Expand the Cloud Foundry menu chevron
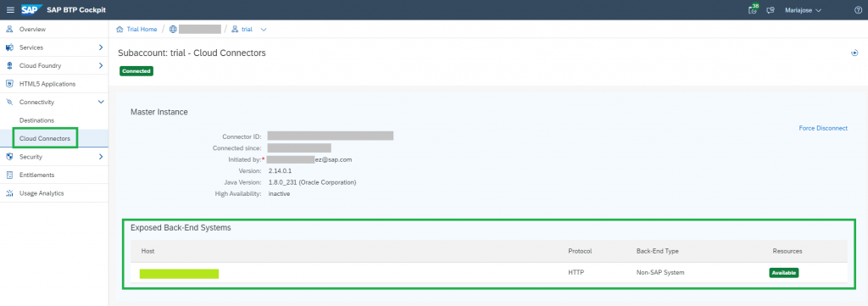 click(101, 66)
